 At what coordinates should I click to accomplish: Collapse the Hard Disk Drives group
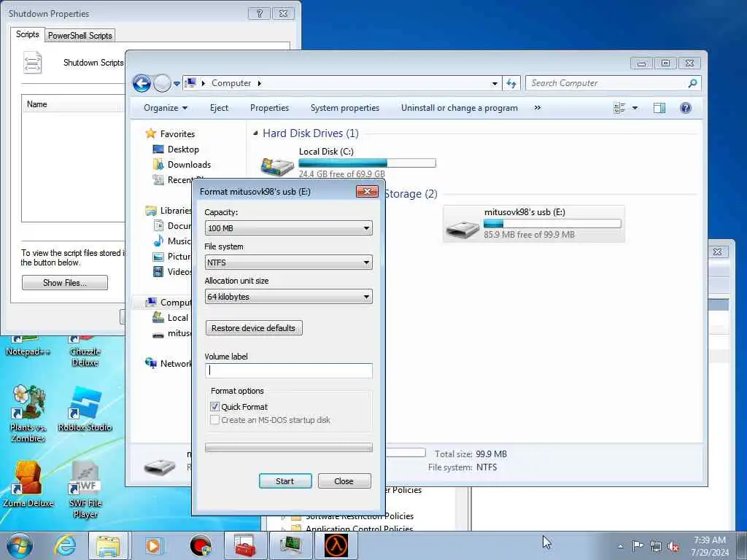(x=255, y=133)
